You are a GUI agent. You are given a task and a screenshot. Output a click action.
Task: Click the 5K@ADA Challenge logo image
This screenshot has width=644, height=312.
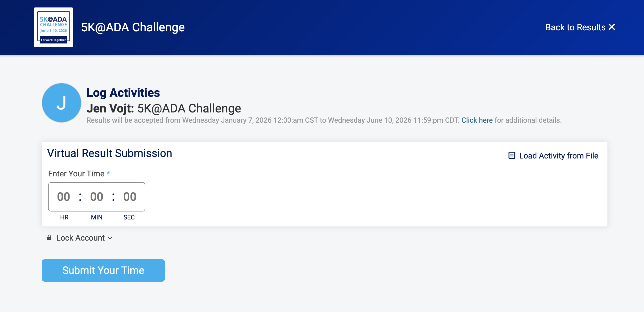(53, 27)
